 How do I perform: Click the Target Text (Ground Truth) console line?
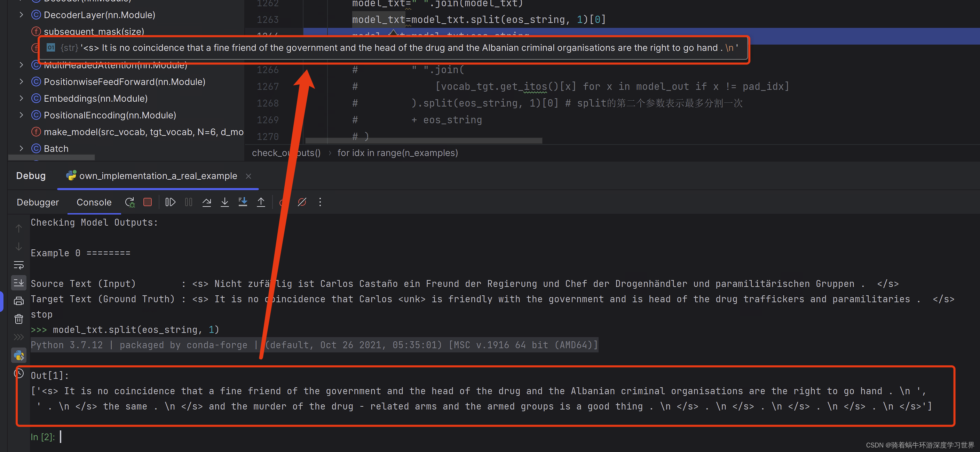point(492,299)
